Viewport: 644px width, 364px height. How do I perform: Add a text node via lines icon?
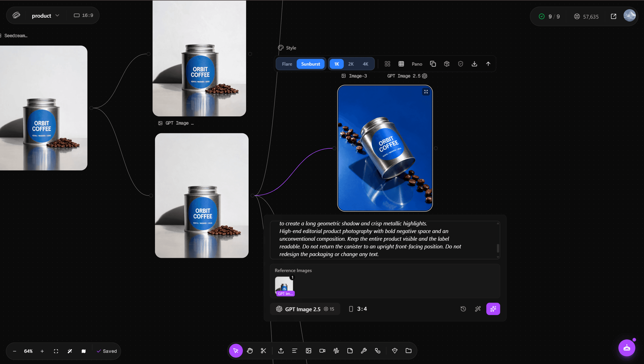[295, 351]
